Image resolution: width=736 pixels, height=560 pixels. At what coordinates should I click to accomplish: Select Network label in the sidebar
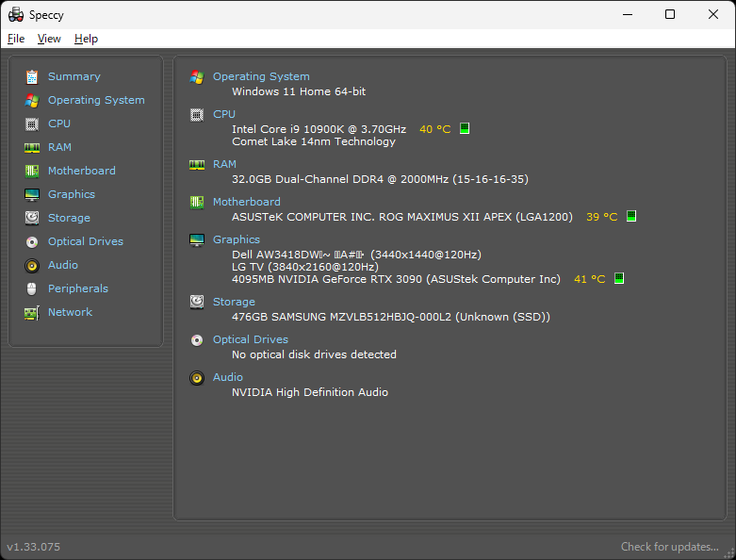pos(70,312)
